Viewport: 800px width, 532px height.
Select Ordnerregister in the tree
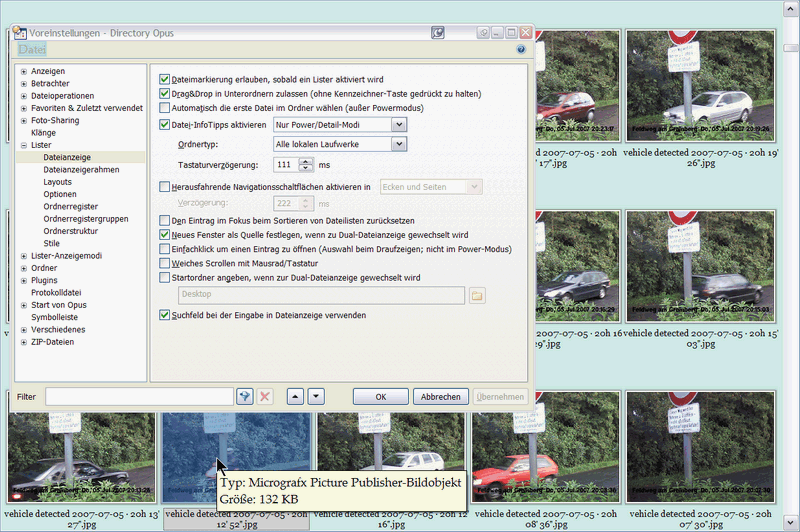[70, 206]
